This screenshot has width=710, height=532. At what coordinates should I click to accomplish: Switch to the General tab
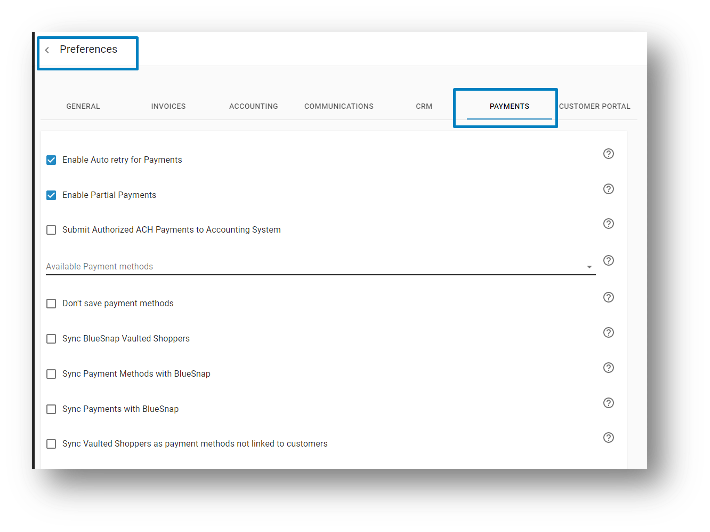click(x=83, y=106)
